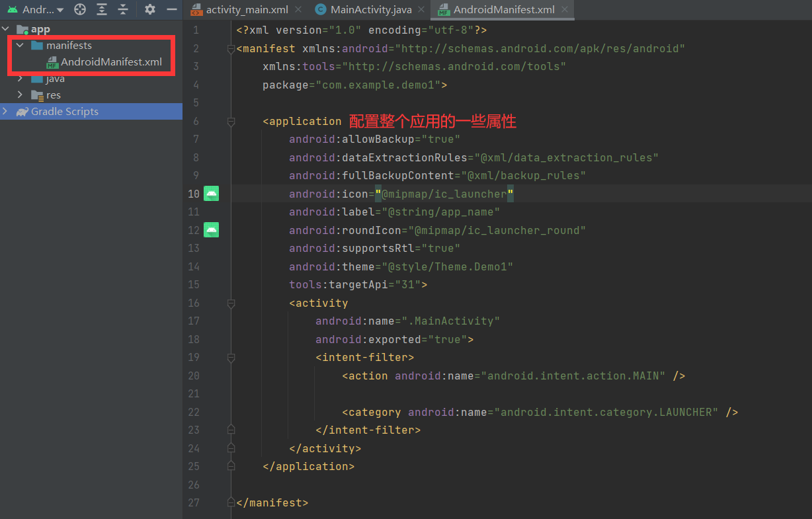Fold the application tag on line 6
Viewport: 812px width, 519px height.
click(231, 122)
